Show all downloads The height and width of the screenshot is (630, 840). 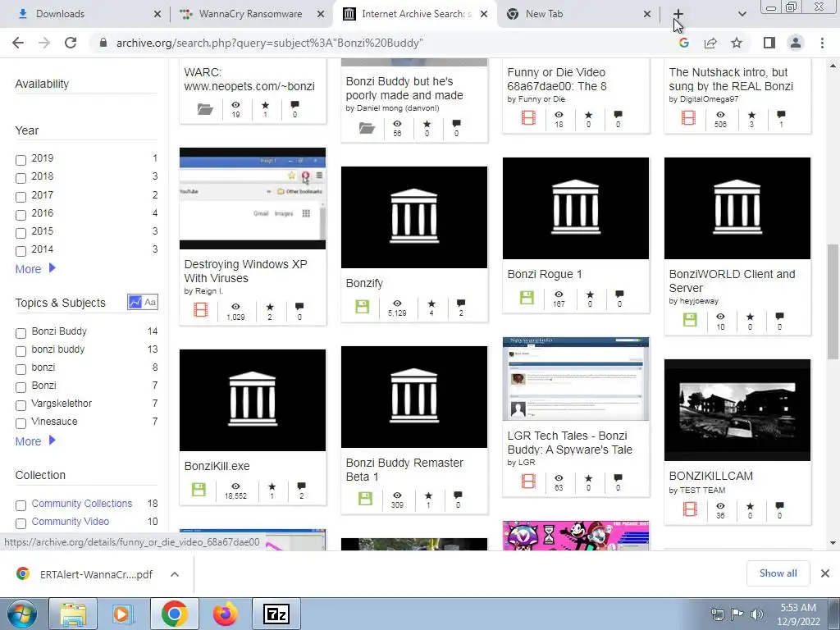pyautogui.click(x=778, y=573)
